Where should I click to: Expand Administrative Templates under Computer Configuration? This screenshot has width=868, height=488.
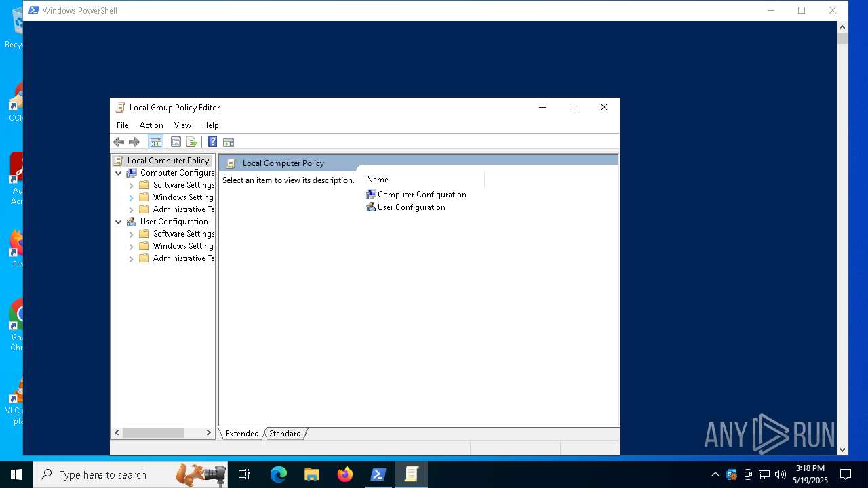(132, 209)
